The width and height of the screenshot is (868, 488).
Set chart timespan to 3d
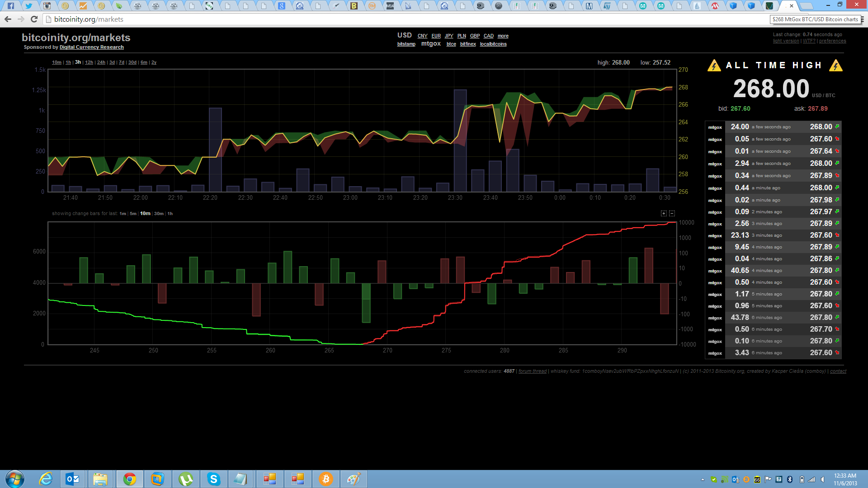coord(112,62)
